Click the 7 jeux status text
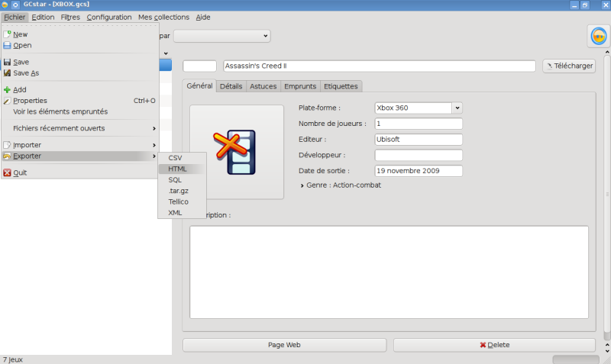The width and height of the screenshot is (611, 364). 13,359
